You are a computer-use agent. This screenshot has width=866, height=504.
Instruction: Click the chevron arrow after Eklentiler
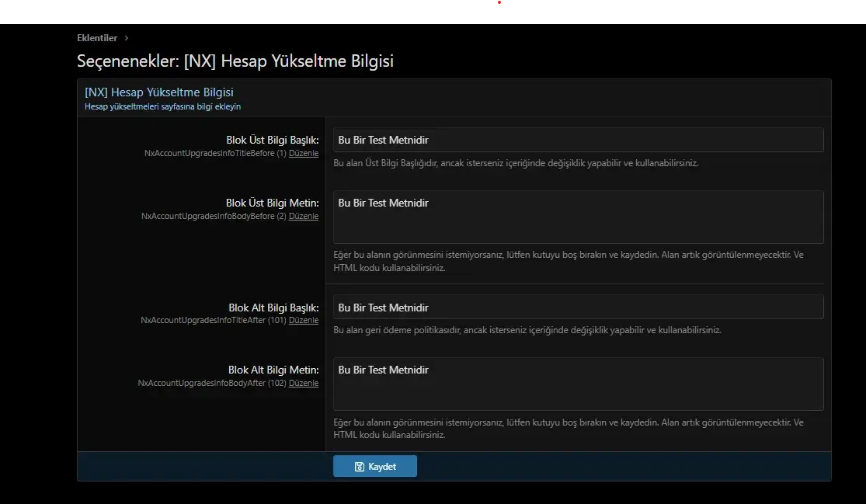pyautogui.click(x=127, y=38)
